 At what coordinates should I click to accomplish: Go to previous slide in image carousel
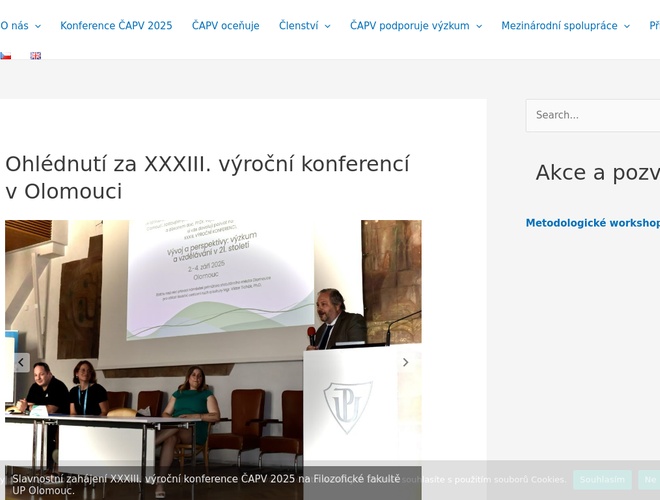(21, 363)
